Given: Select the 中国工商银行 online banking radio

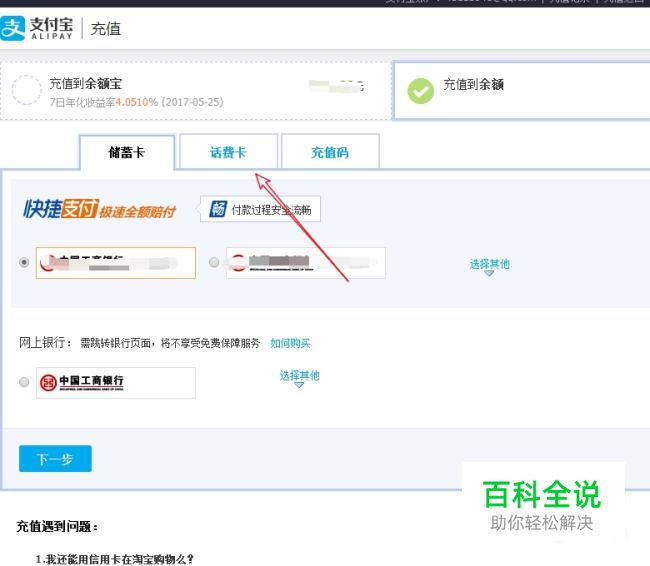Looking at the screenshot, I should pos(24,382).
